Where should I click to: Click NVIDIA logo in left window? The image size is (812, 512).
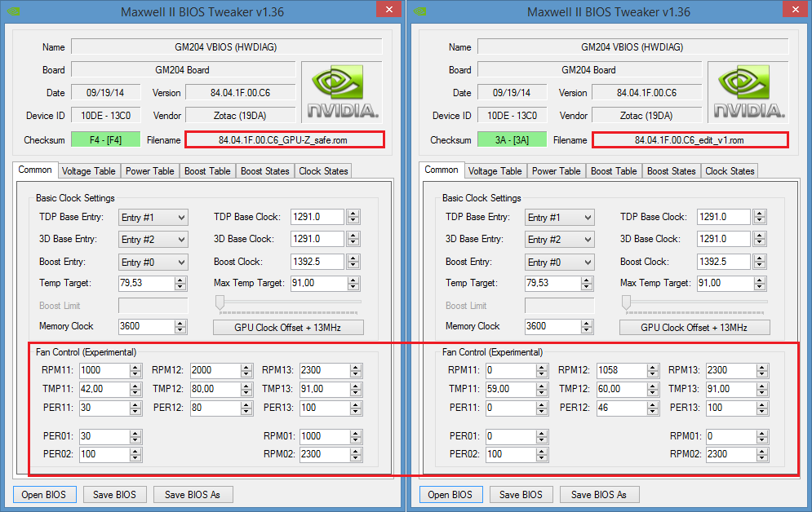coord(342,92)
